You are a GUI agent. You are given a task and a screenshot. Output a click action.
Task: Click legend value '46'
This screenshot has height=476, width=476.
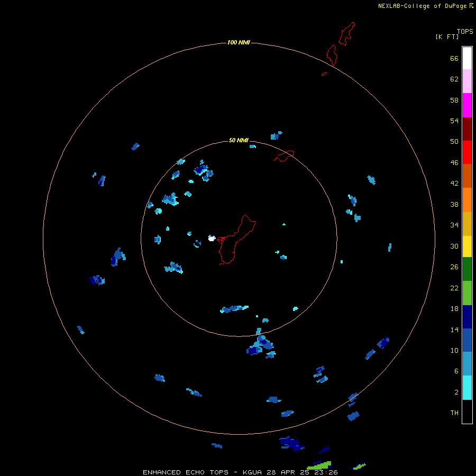[x=454, y=163]
